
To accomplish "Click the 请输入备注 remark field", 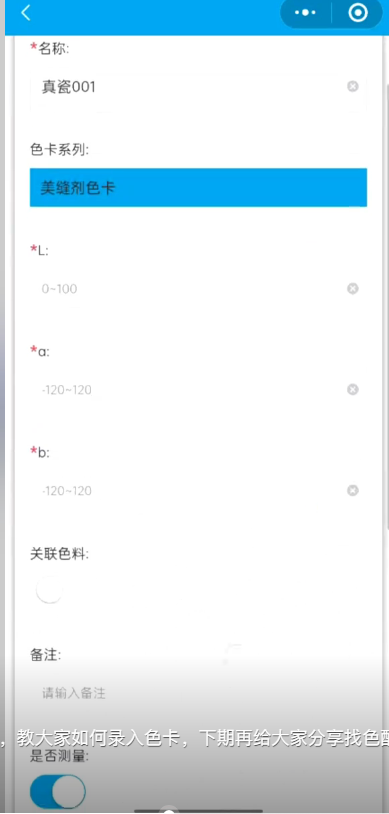I will [x=198, y=693].
